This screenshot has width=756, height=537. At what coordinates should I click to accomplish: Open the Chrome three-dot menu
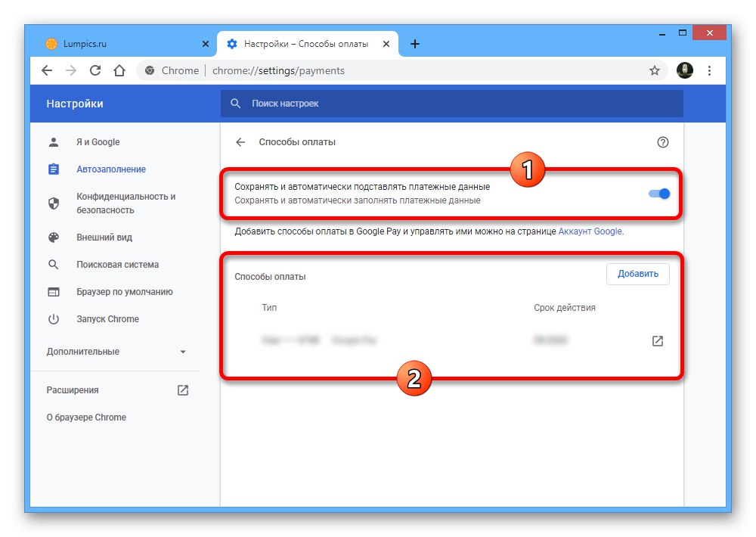pos(709,70)
